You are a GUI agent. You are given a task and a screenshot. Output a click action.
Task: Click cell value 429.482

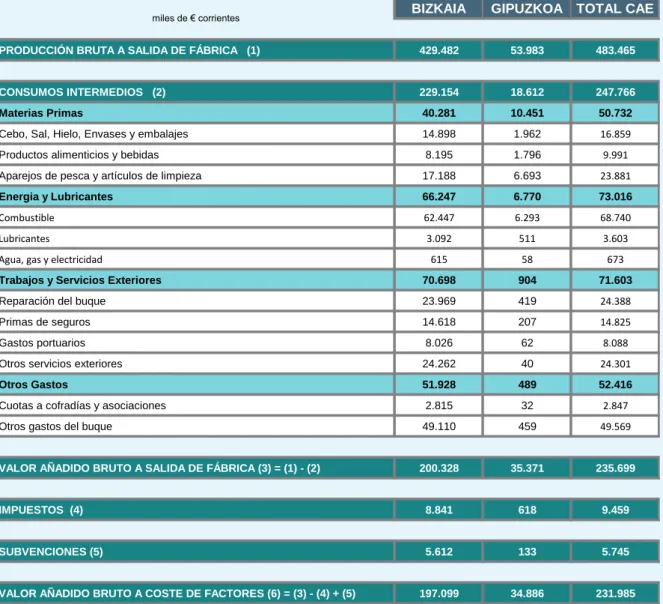point(439,50)
